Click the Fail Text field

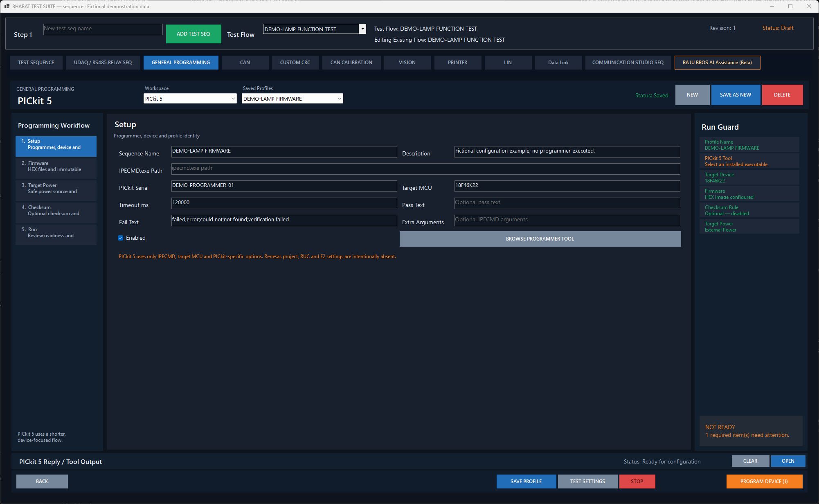click(x=284, y=220)
